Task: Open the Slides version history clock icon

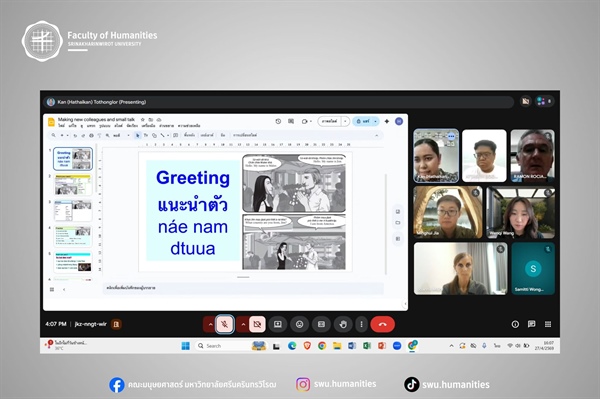Action: (278, 121)
